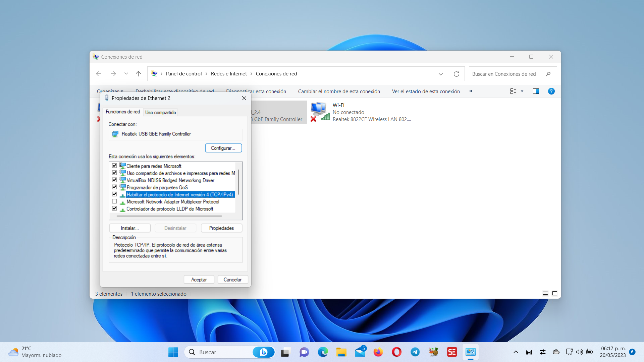Open the help question mark icon
Image resolution: width=644 pixels, height=362 pixels.
tap(551, 91)
